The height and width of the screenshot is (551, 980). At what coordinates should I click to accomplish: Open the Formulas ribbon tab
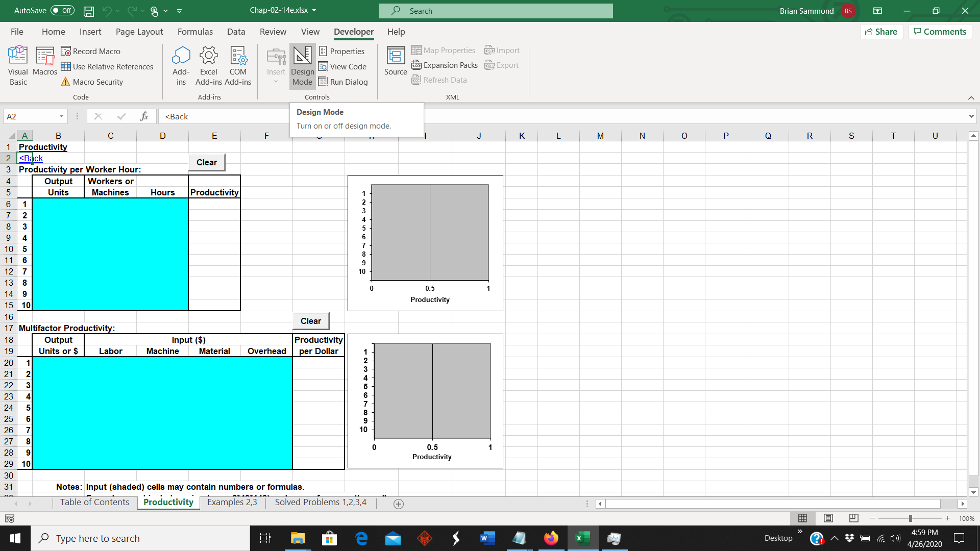coord(195,32)
